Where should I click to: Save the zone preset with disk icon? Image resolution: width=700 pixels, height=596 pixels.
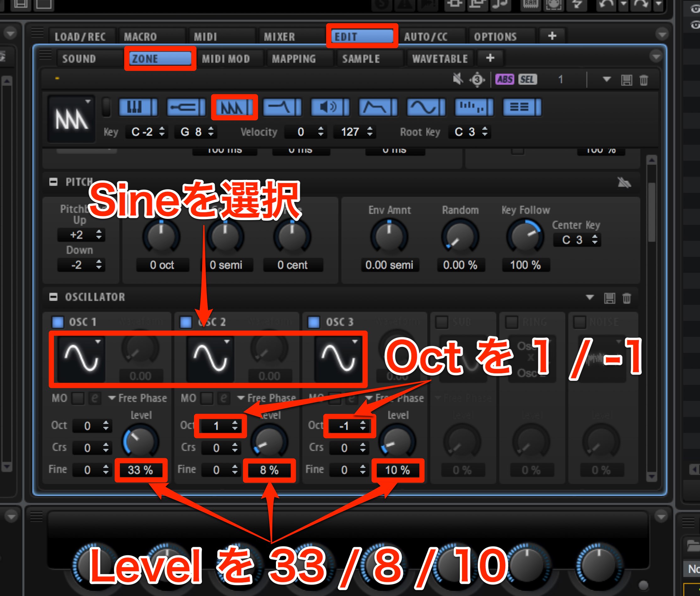[626, 80]
